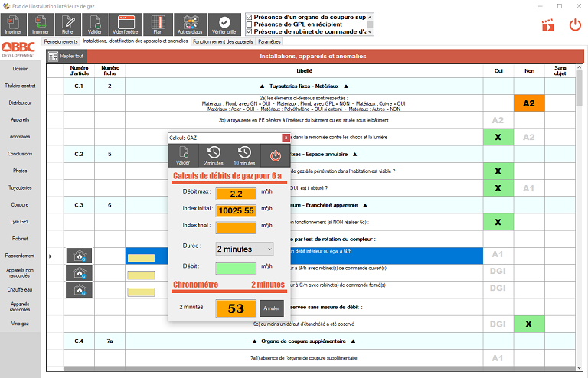
Task: Switch to Paramètres tab
Action: 269,41
